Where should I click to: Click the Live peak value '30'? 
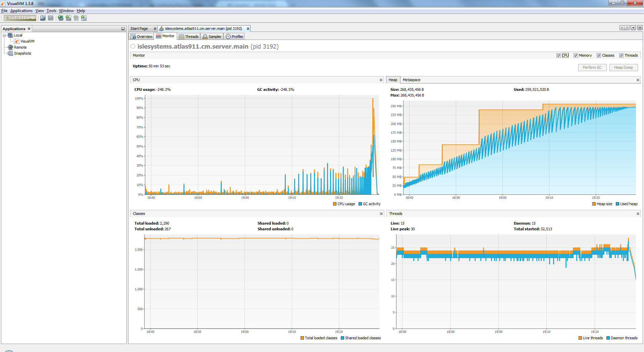[x=413, y=229]
